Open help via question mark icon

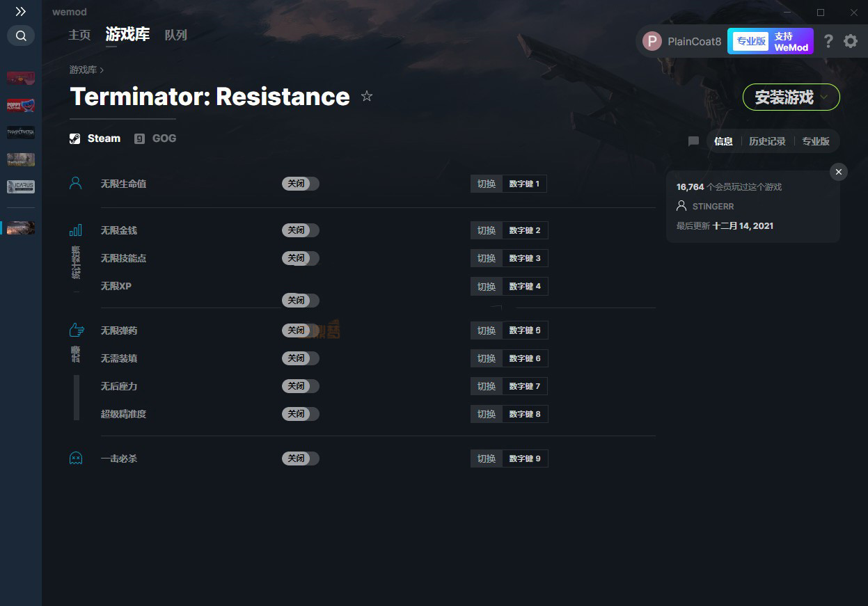click(x=828, y=41)
